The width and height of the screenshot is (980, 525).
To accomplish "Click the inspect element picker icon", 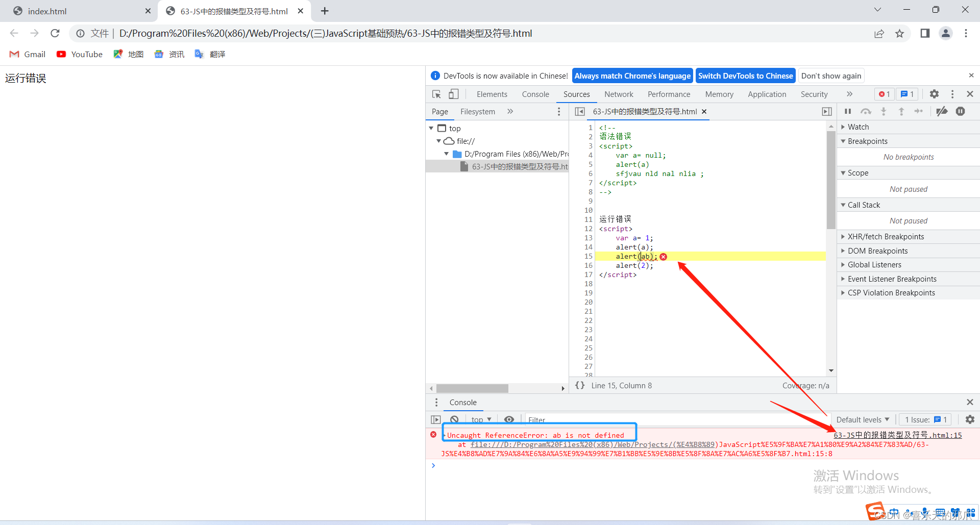I will point(436,94).
